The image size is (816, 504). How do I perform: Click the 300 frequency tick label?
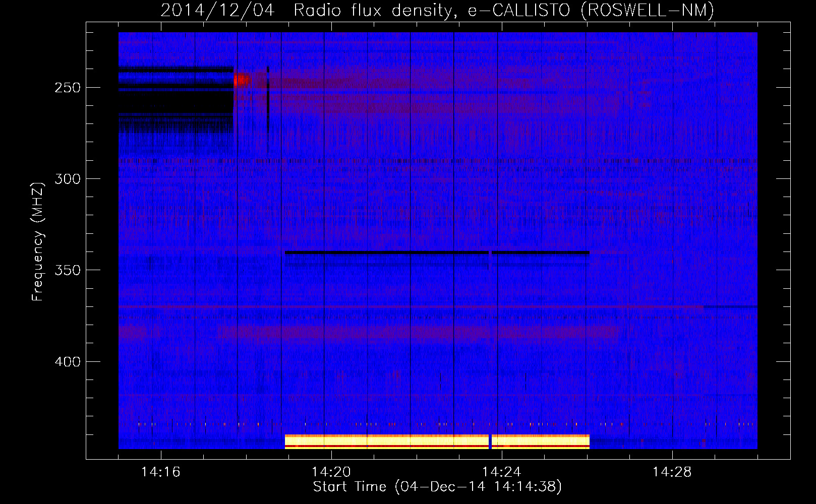pyautogui.click(x=67, y=179)
